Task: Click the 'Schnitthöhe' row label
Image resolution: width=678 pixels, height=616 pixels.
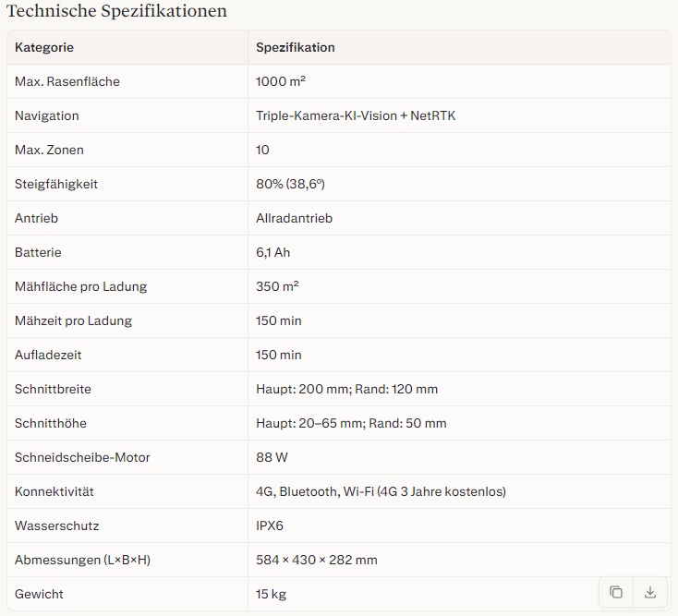Action: (x=51, y=423)
